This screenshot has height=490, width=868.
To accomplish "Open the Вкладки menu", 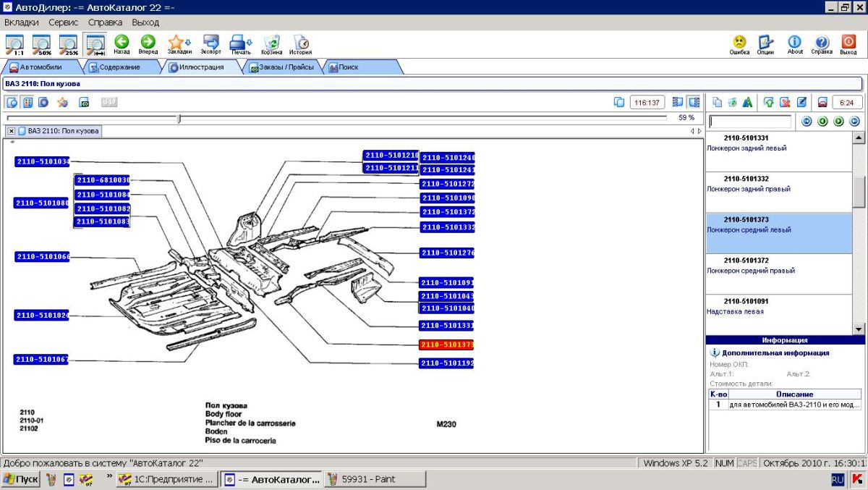I will (x=22, y=22).
